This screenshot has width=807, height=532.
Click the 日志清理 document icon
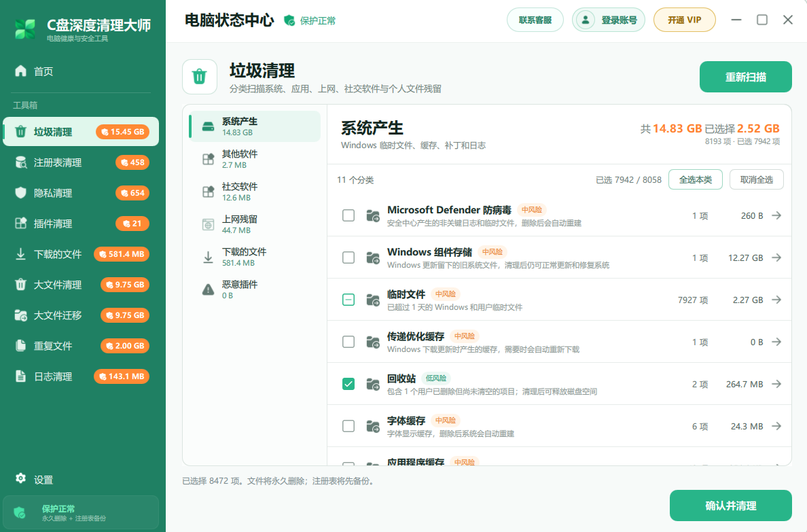click(20, 376)
